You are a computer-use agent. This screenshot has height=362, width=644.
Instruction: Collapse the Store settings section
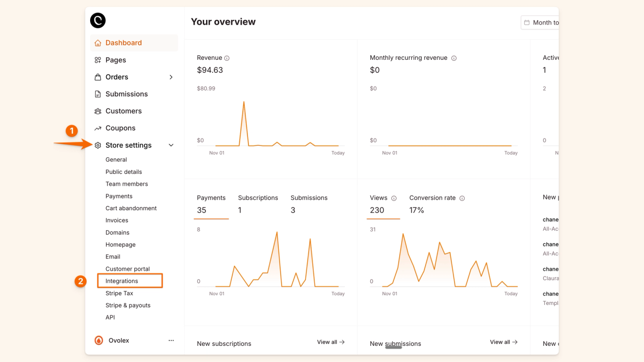[171, 145]
